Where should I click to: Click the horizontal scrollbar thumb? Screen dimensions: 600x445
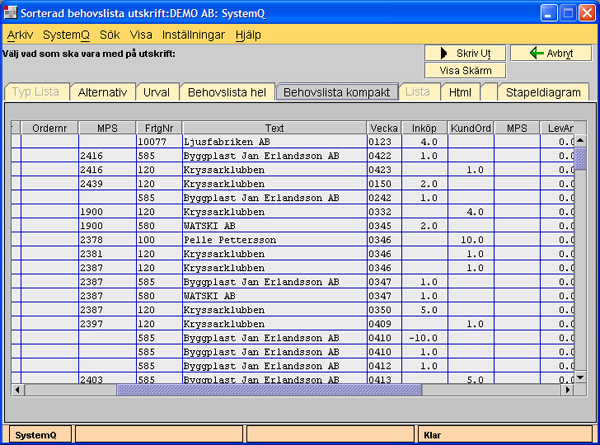(x=269, y=390)
